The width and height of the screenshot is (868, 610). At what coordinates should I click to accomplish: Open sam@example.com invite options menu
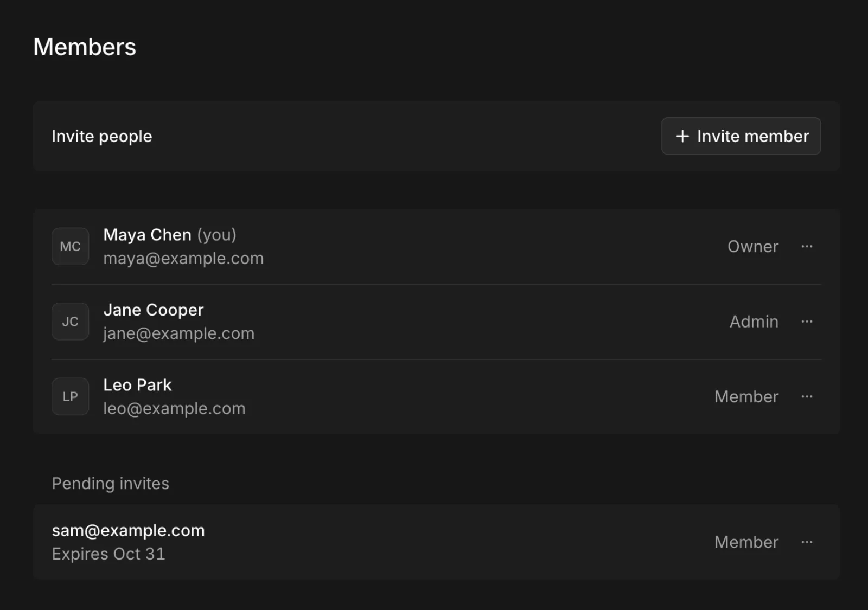coord(807,542)
